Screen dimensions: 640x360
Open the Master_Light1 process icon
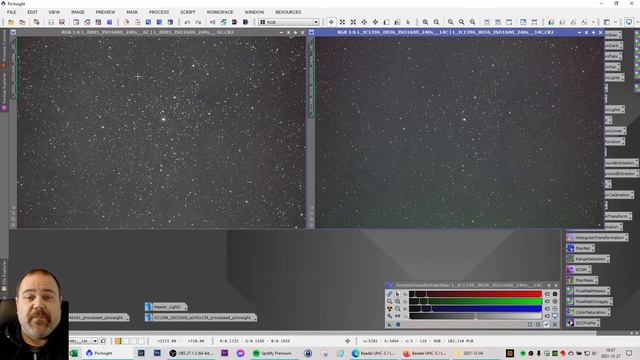(x=165, y=307)
